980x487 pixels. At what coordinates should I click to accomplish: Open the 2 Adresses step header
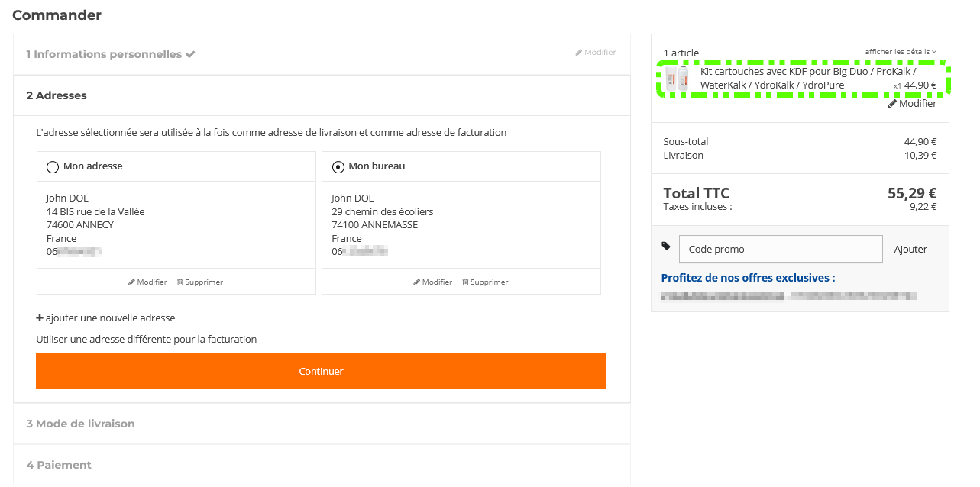pos(57,96)
